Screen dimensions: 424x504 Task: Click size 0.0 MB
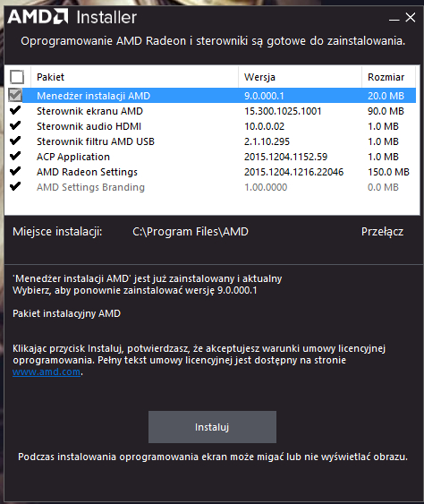pos(383,187)
